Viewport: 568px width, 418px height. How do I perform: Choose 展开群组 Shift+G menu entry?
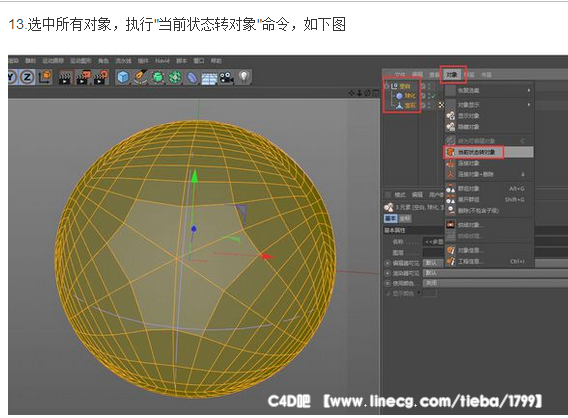point(489,200)
